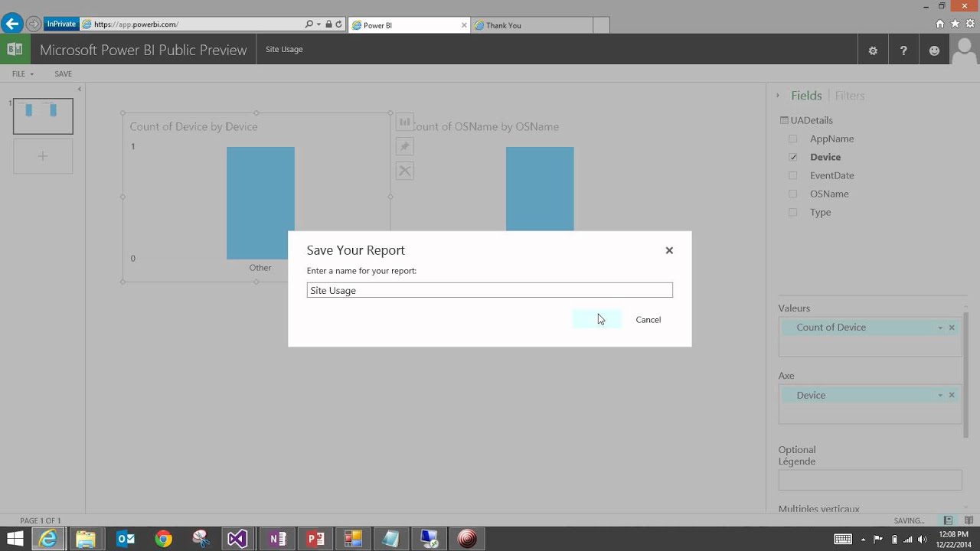Open PowerPoint from taskbar

(315, 539)
